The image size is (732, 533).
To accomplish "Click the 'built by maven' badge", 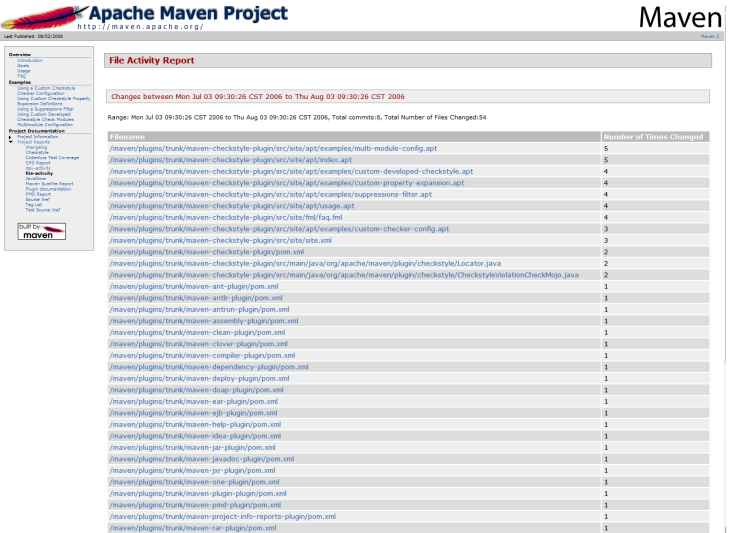I will point(42,232).
